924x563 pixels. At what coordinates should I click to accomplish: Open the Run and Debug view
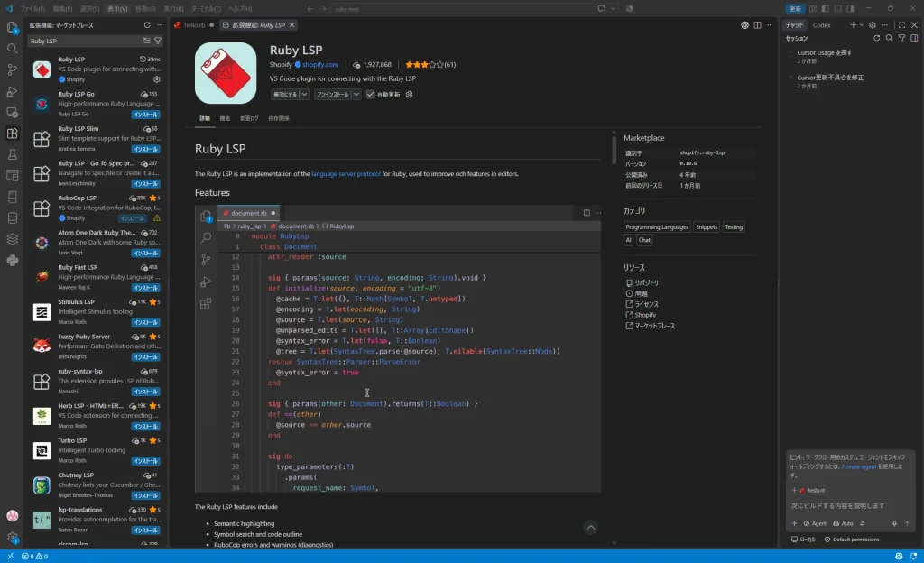[x=13, y=91]
